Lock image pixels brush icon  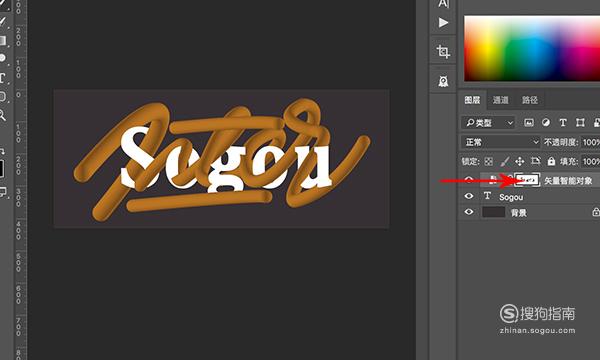[x=504, y=161]
